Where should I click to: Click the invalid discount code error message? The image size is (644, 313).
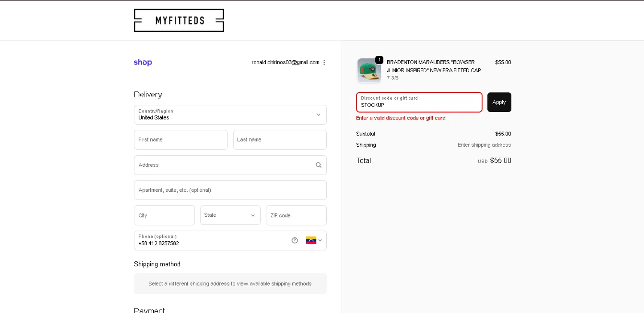click(x=401, y=118)
